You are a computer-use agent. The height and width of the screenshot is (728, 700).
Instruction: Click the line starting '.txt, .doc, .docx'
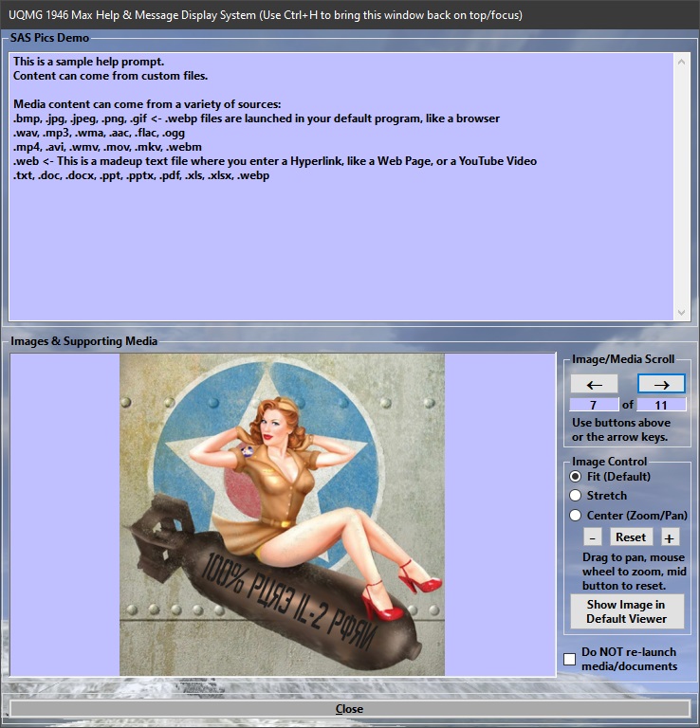pos(141,175)
